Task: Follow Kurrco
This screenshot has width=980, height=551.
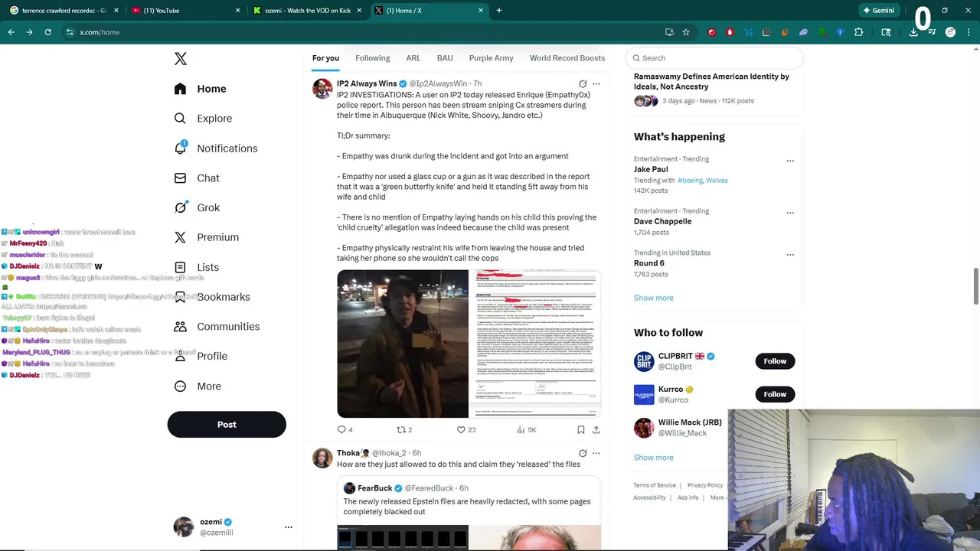Action: point(775,394)
